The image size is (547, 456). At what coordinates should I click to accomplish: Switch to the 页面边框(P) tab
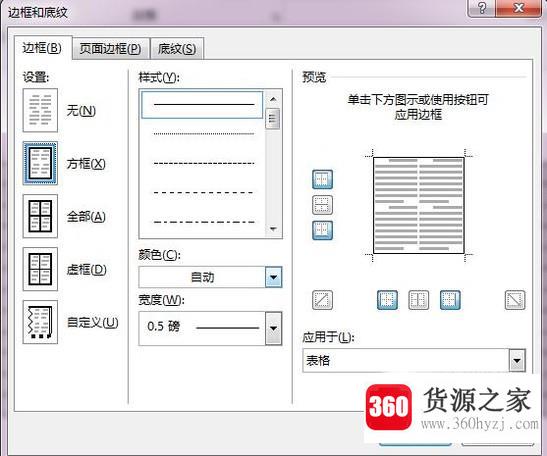111,49
